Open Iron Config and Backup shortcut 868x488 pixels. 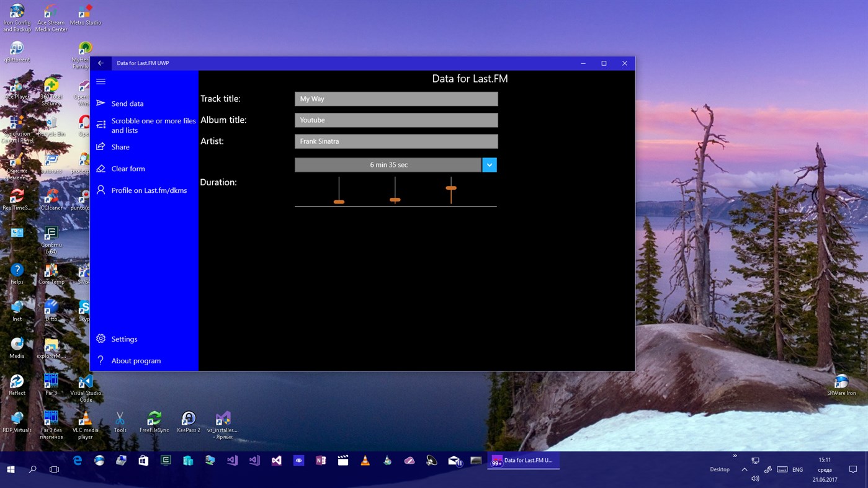(17, 18)
